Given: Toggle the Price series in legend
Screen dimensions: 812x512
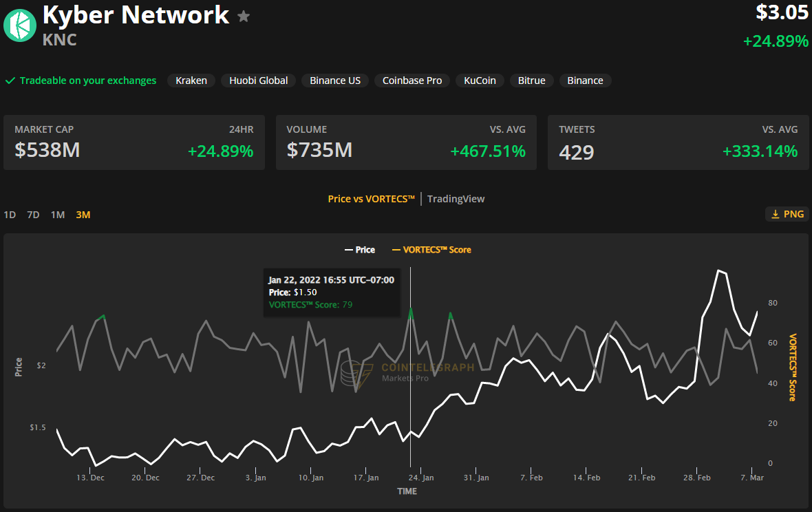Looking at the screenshot, I should (x=360, y=250).
